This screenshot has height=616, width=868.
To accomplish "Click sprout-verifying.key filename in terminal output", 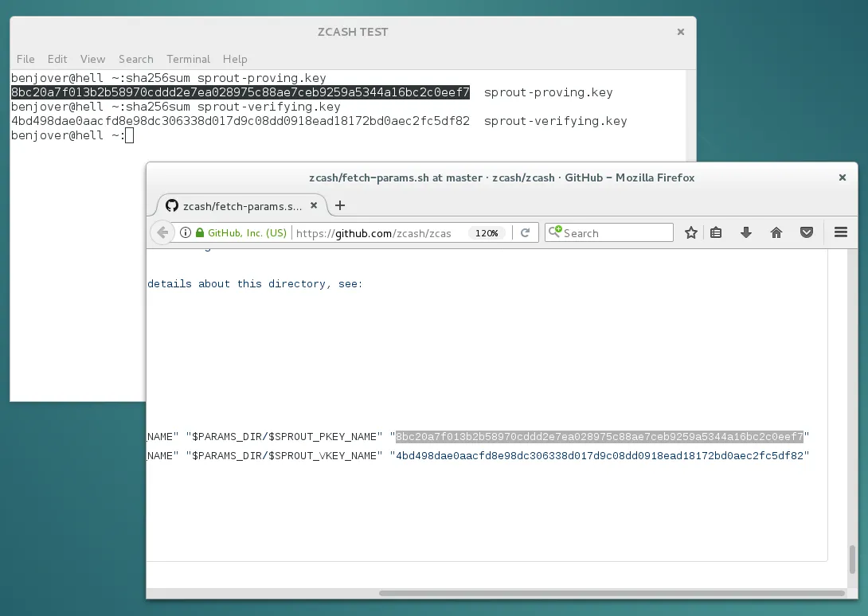I will pyautogui.click(x=555, y=121).
